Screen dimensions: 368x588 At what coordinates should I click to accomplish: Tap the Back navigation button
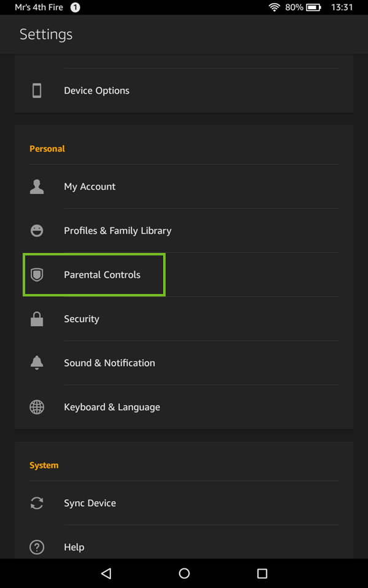[x=105, y=573]
